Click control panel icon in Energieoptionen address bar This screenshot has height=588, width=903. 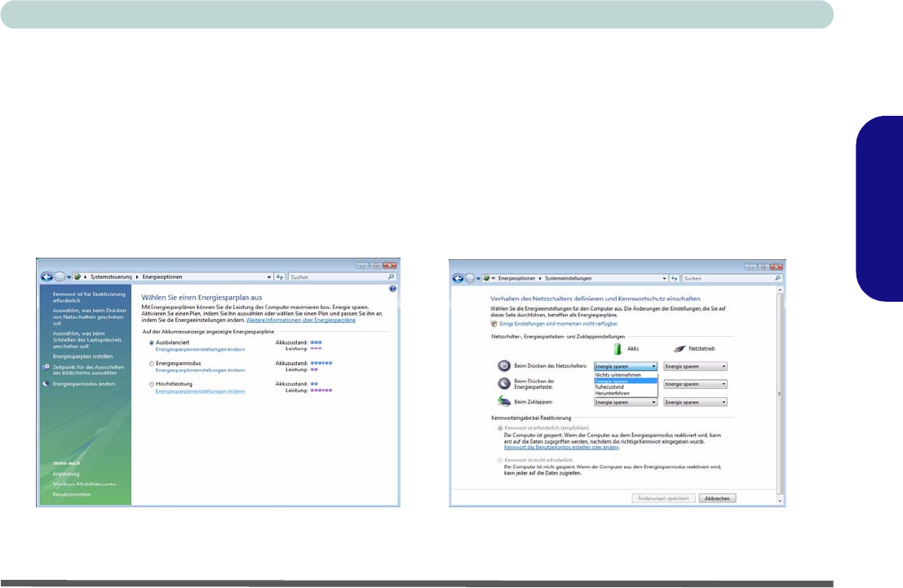pos(77,277)
